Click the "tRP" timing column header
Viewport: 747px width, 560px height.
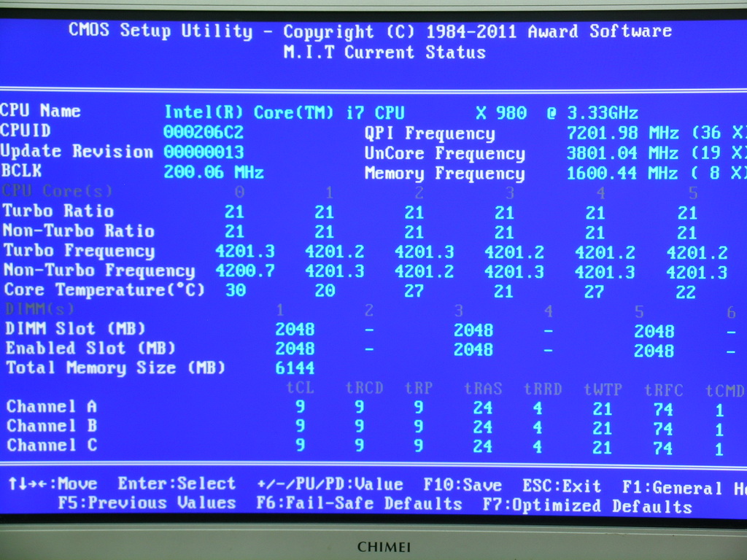(x=419, y=388)
